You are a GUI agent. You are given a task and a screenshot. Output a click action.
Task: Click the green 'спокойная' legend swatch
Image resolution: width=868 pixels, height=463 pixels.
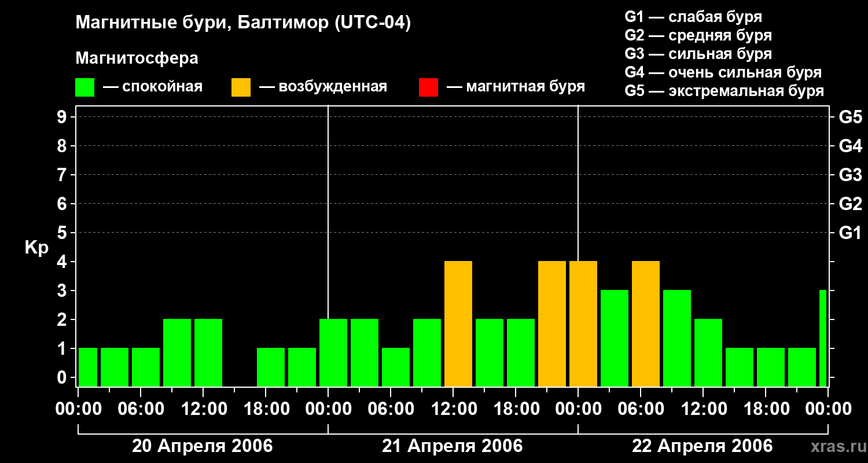point(84,87)
